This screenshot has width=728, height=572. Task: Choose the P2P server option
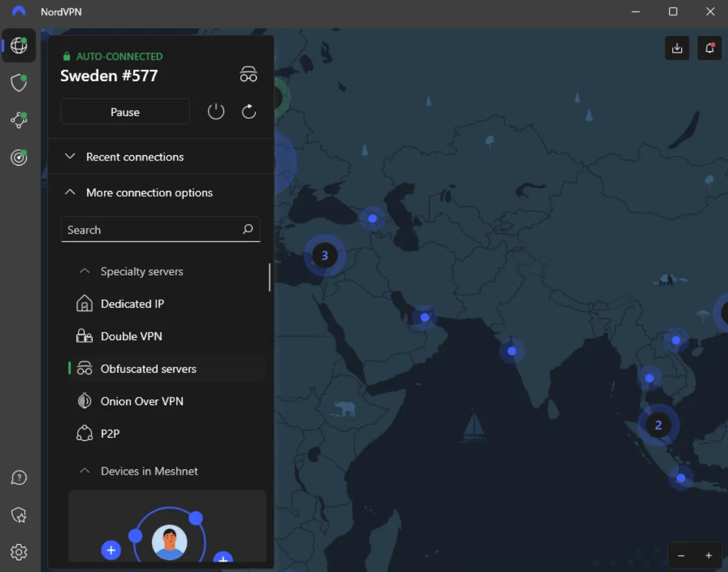110,434
